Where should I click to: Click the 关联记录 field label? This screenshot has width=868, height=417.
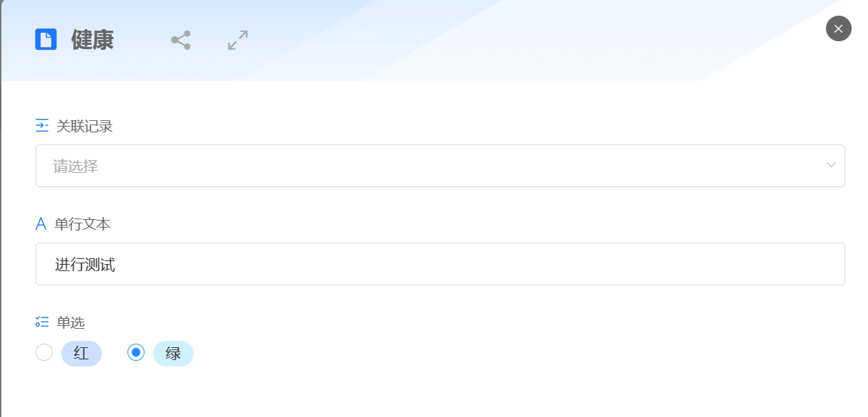tap(85, 126)
